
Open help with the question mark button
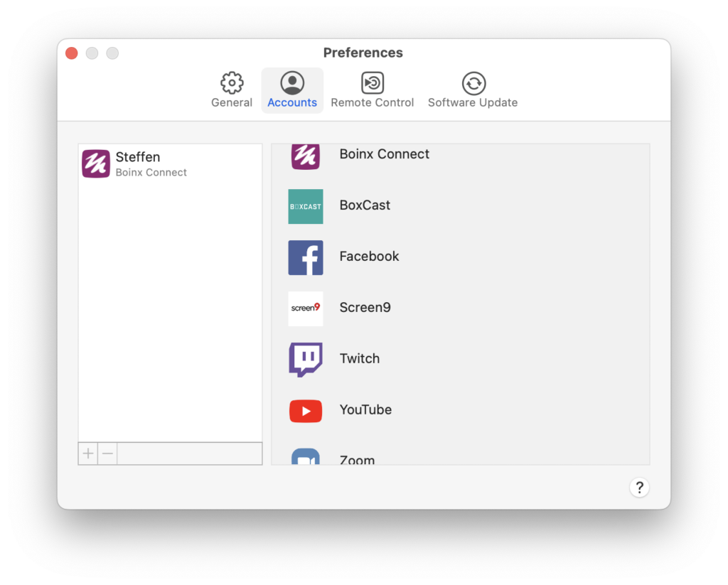point(639,488)
